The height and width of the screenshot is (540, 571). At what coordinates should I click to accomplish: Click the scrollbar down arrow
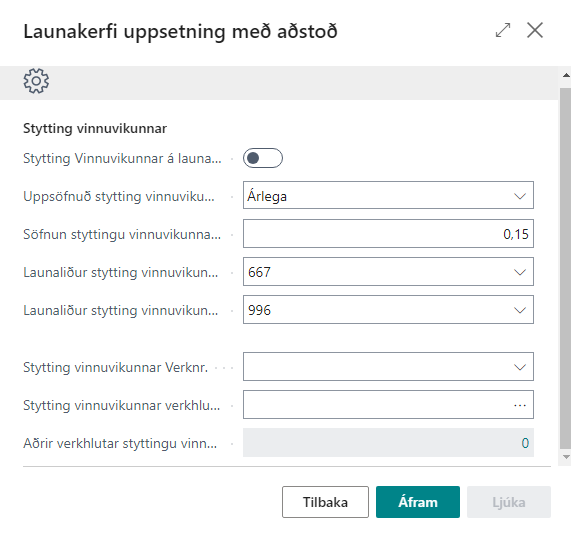[x=566, y=457]
